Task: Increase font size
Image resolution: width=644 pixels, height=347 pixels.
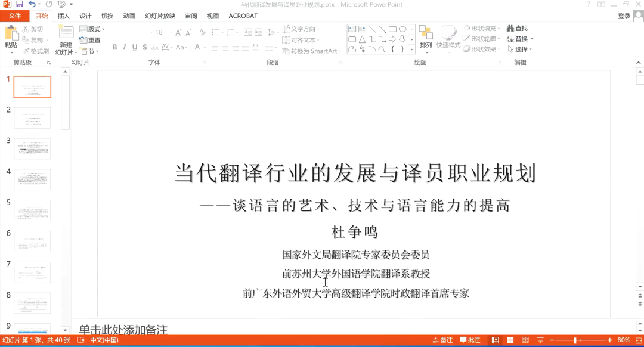Action: [178, 32]
